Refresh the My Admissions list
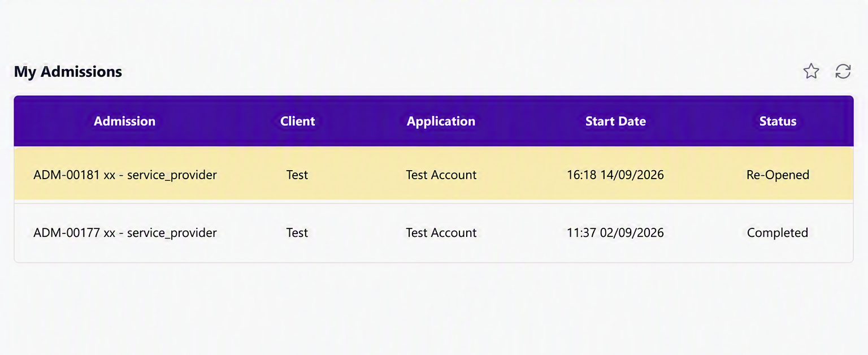868x355 pixels. (843, 71)
